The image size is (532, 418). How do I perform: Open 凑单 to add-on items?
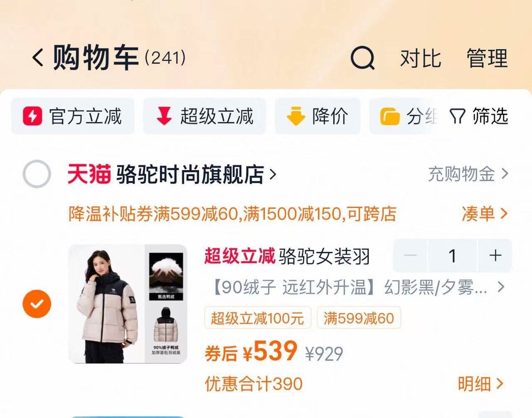(485, 214)
